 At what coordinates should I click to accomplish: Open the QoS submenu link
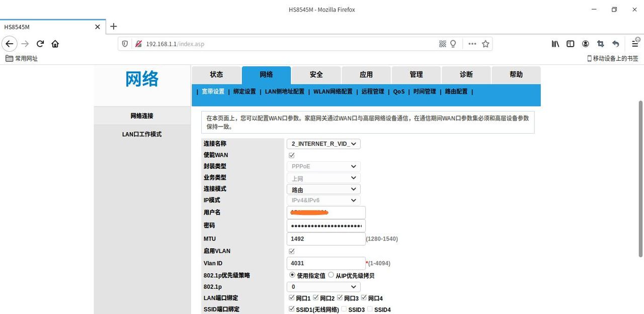[x=399, y=91]
